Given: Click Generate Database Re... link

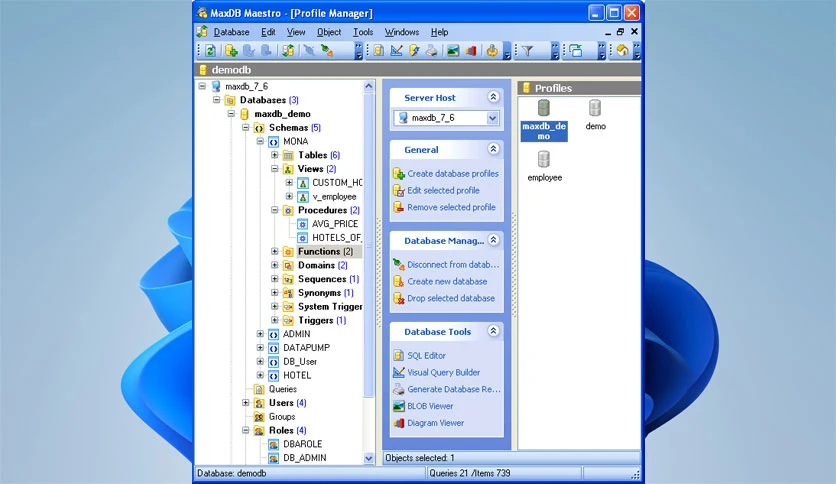Looking at the screenshot, I should (454, 390).
